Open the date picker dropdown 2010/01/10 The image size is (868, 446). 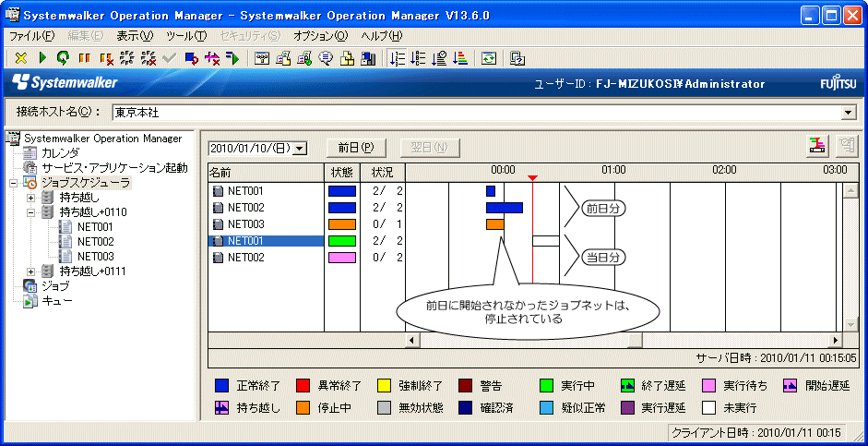300,148
